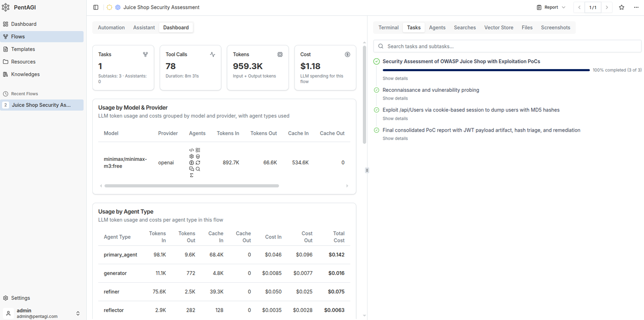Click the refresh-arrows agent icon in Agents column

pyautogui.click(x=198, y=163)
